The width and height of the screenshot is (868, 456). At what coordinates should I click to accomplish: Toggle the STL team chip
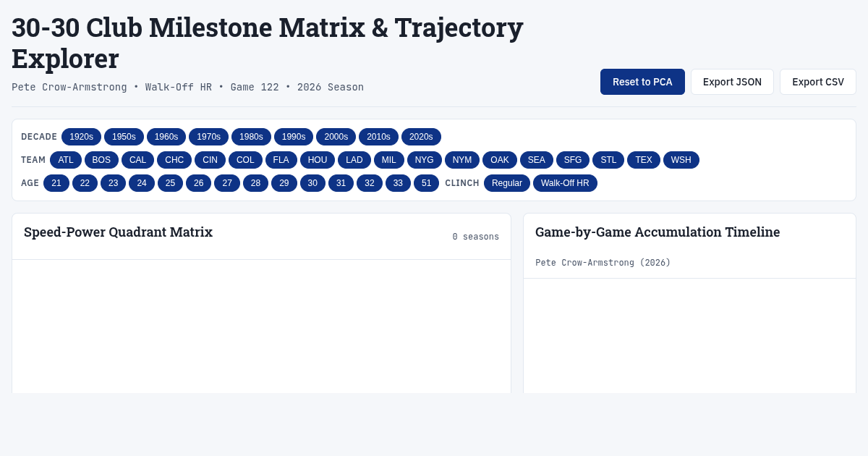[608, 160]
